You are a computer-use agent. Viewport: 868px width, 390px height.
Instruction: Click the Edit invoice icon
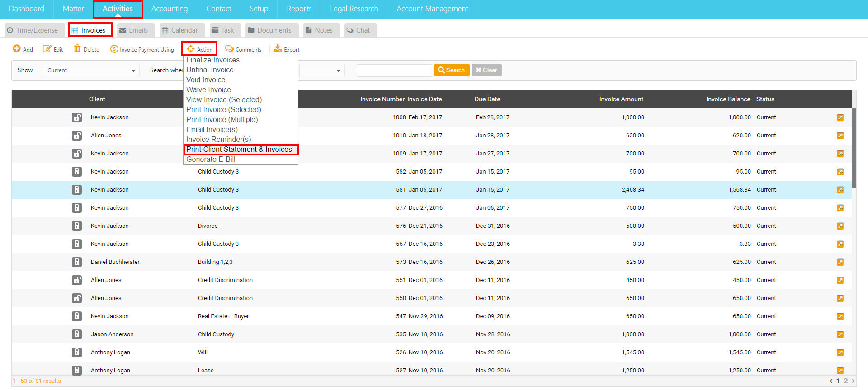pos(47,49)
